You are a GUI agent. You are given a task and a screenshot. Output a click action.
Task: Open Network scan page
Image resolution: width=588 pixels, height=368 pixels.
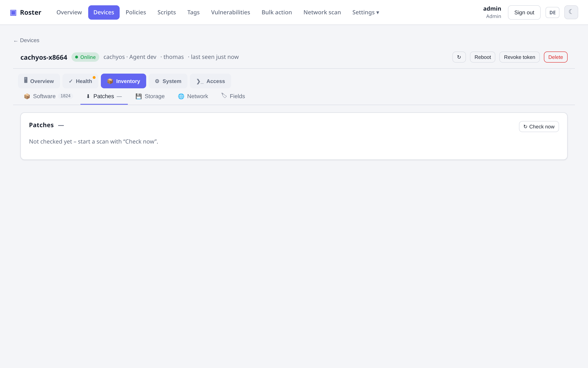[x=322, y=12]
